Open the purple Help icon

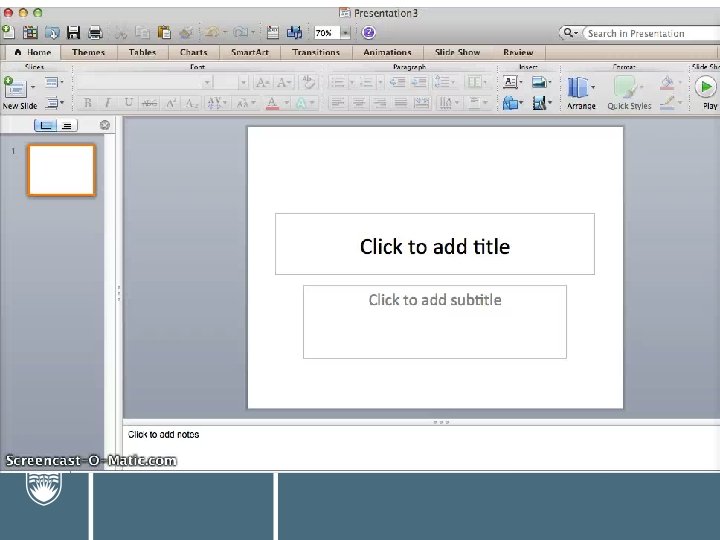pyautogui.click(x=368, y=33)
